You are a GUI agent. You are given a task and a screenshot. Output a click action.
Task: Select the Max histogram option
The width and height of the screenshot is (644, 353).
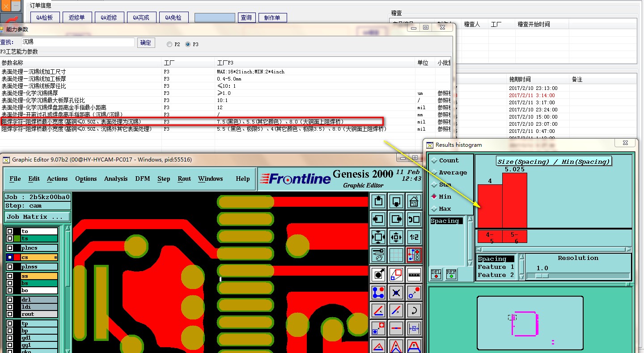(434, 209)
